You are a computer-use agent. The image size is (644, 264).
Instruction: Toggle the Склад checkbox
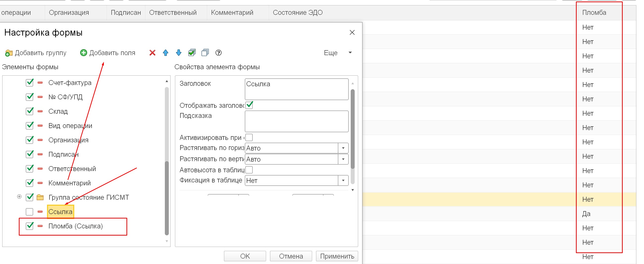29,111
